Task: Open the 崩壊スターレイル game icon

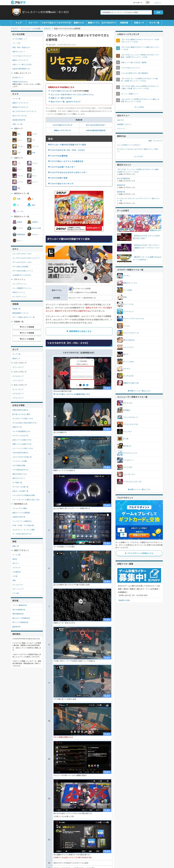Action: tap(120, 283)
